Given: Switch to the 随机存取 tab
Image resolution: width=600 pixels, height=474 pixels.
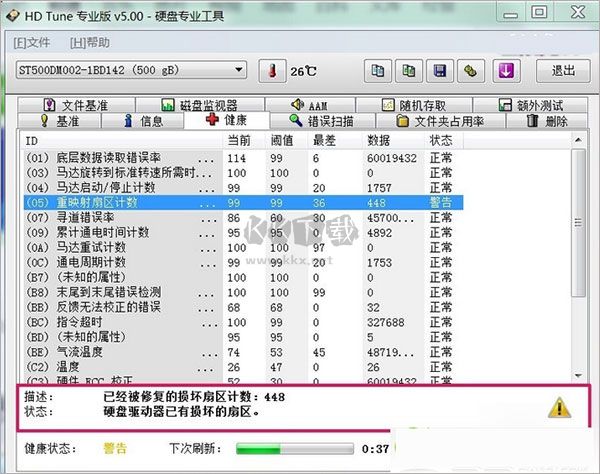Looking at the screenshot, I should (x=414, y=105).
